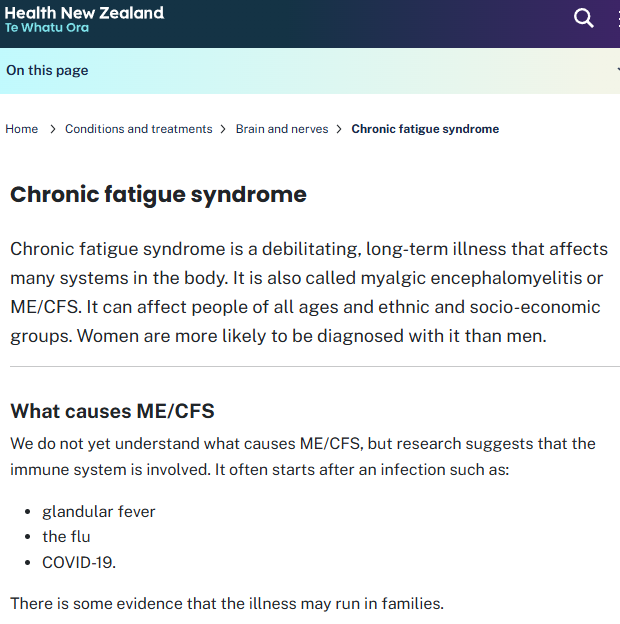Open the site search magnifier icon
Viewport: 620px width, 624px height.
[584, 18]
